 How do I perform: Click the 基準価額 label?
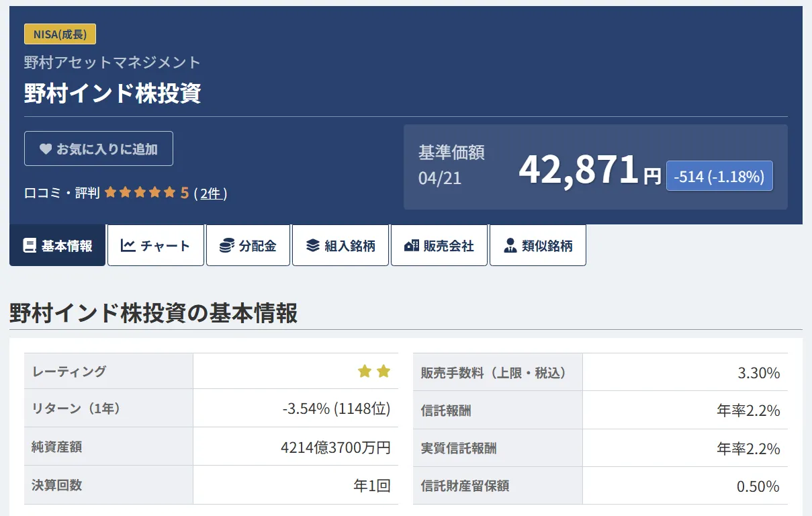point(451,153)
